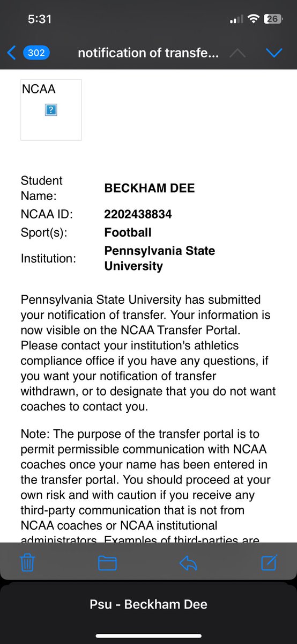Tap the NCAA broken image box

tap(51, 110)
